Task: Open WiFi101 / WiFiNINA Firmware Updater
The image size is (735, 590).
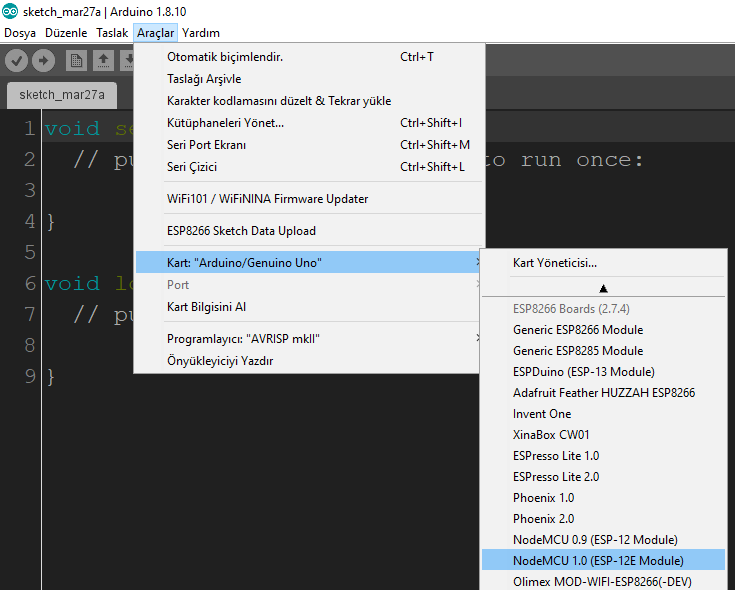Action: click(x=309, y=199)
